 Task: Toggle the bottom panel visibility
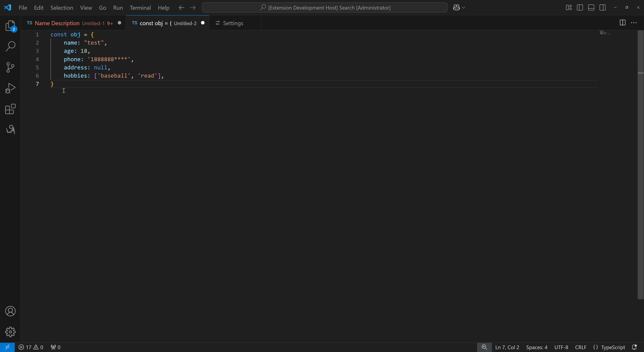tap(591, 8)
